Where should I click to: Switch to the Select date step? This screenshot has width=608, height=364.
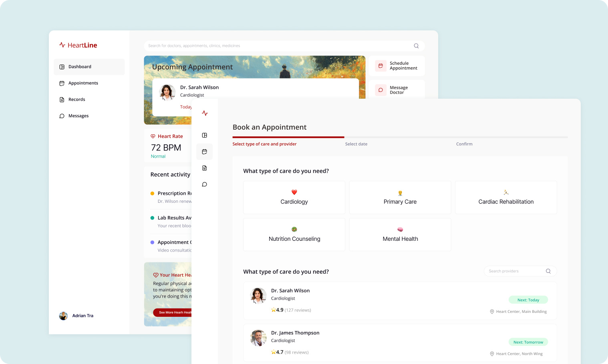click(x=356, y=144)
